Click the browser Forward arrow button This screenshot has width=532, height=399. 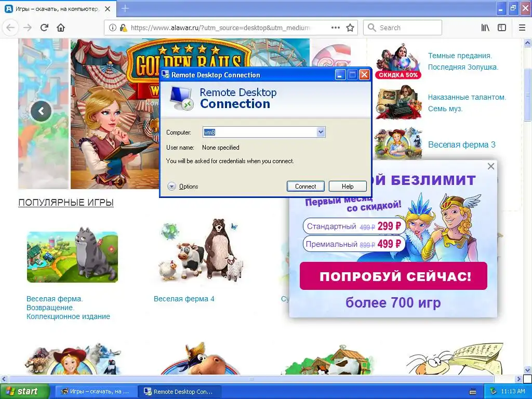28,28
